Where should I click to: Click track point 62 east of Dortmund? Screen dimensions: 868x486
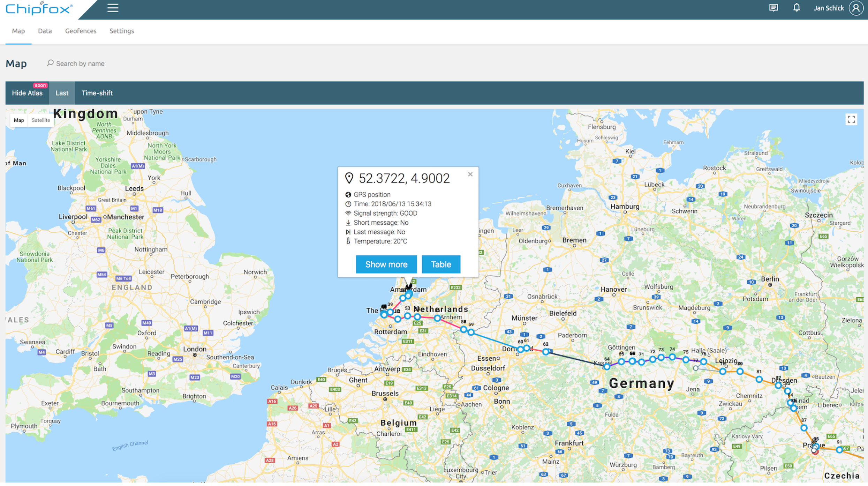tap(545, 352)
